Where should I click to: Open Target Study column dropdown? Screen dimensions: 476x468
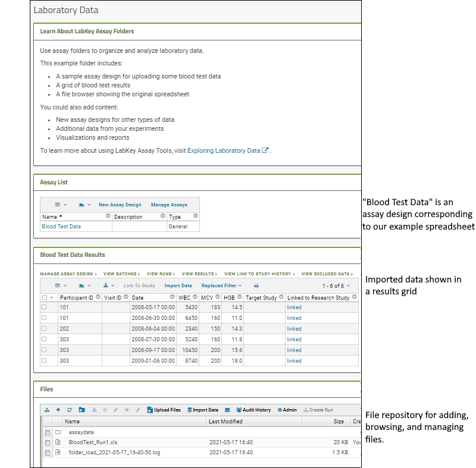[281, 297]
